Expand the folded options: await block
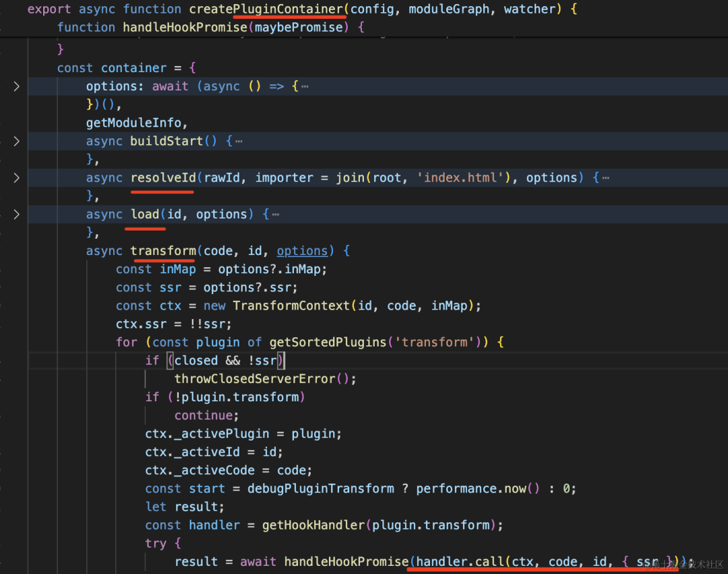The width and height of the screenshot is (728, 574). click(17, 86)
